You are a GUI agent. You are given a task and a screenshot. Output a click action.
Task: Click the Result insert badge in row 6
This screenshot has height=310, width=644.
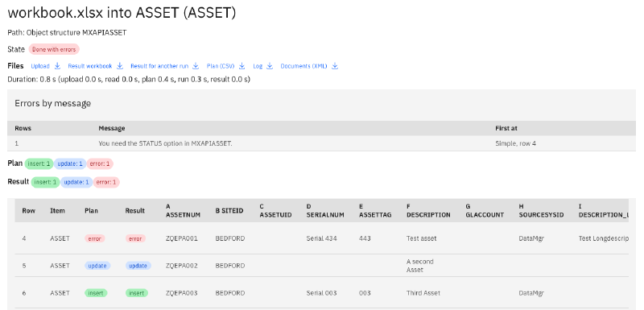[137, 293]
